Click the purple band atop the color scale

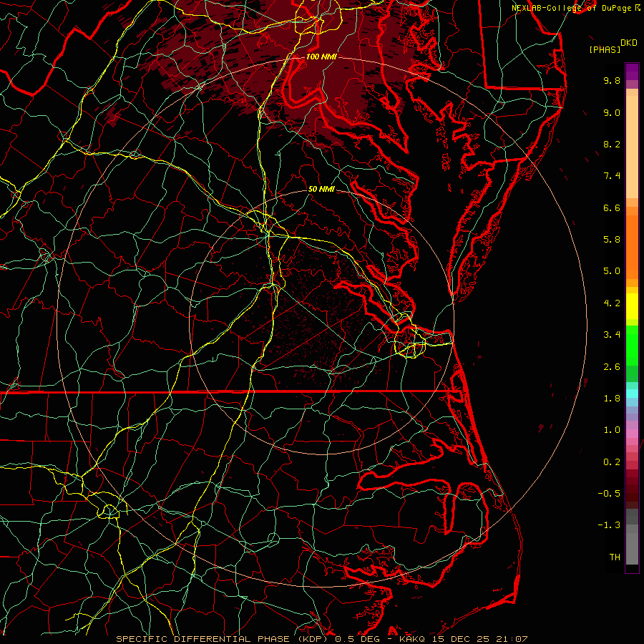tap(632, 72)
